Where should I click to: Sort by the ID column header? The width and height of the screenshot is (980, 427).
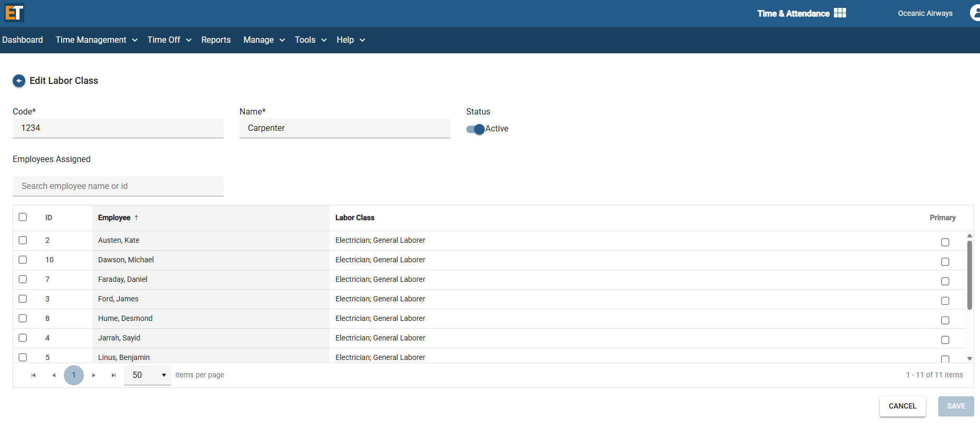[x=49, y=217]
